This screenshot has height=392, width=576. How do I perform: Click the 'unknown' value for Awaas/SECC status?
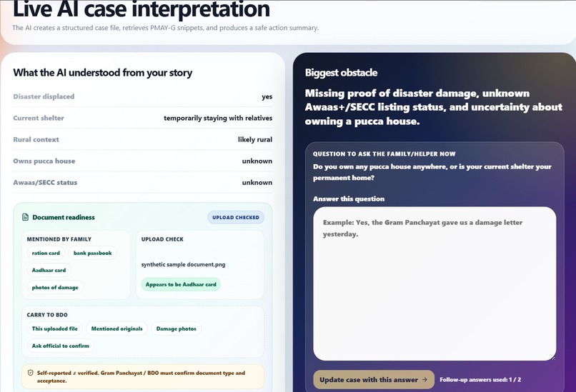tap(257, 182)
